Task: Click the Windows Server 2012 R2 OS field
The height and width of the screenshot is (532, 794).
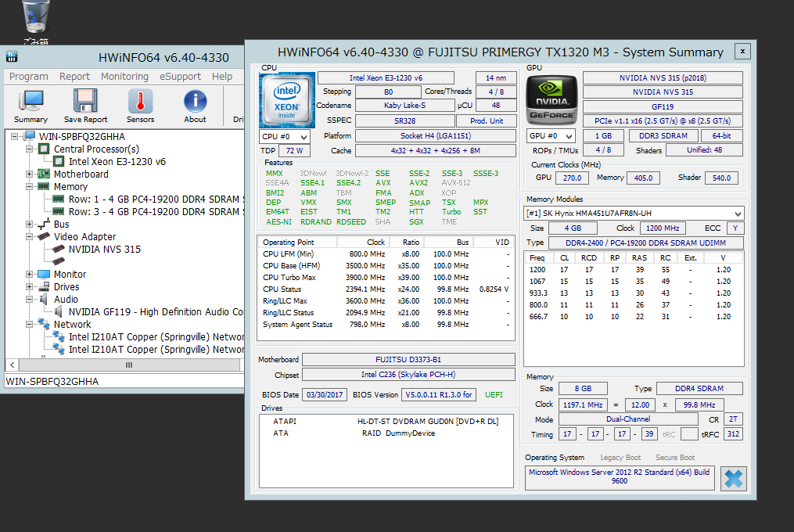Action: pyautogui.click(x=619, y=476)
